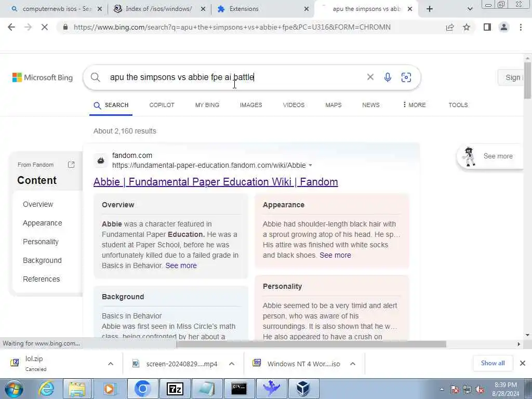Select the COPILOT search tab
The image size is (532, 399).
click(x=162, y=105)
